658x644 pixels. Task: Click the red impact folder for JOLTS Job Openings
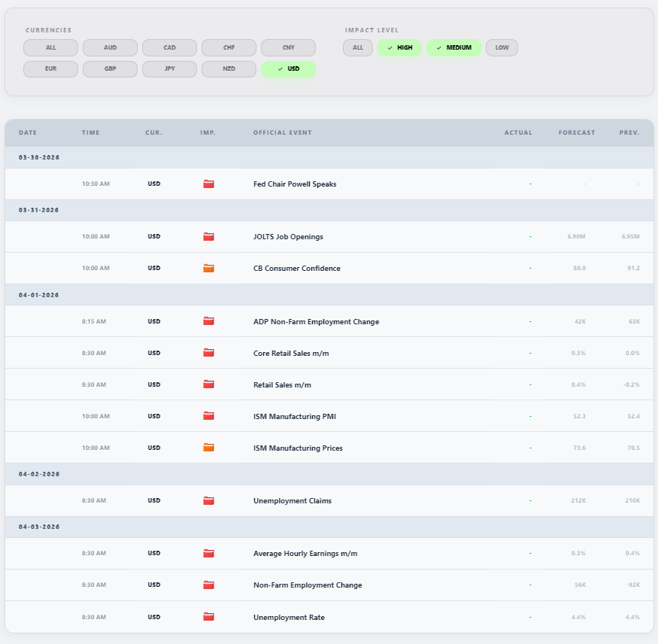[208, 236]
